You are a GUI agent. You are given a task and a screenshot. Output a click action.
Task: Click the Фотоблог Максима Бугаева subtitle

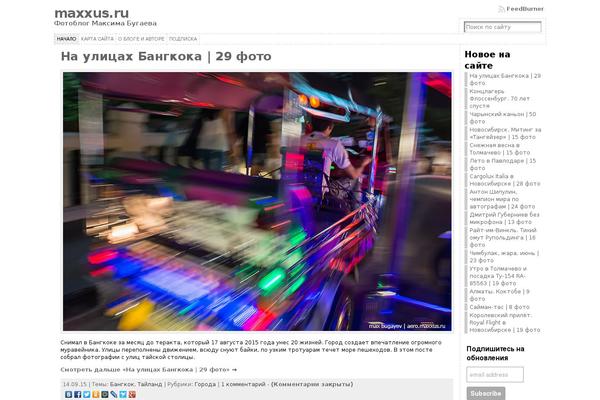click(105, 23)
